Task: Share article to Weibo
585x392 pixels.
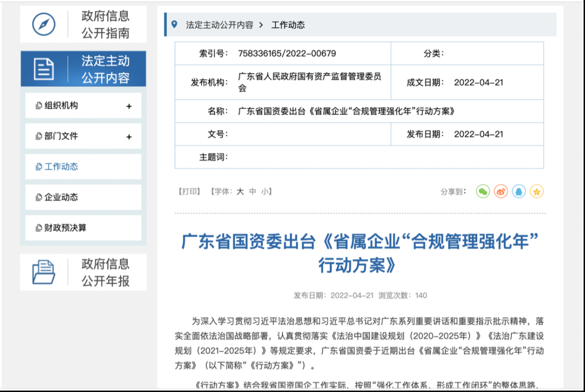Action: 500,191
